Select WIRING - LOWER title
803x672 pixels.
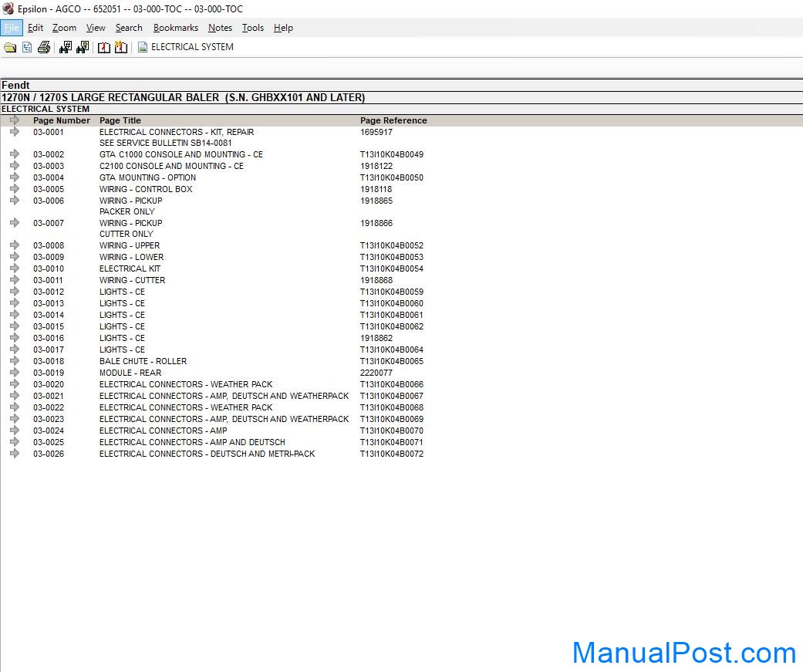(x=132, y=257)
